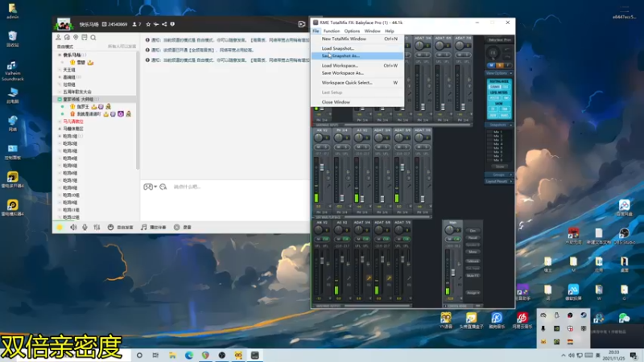644x362 pixels.
Task: Choose Load Workspace menu entry
Action: click(x=339, y=65)
